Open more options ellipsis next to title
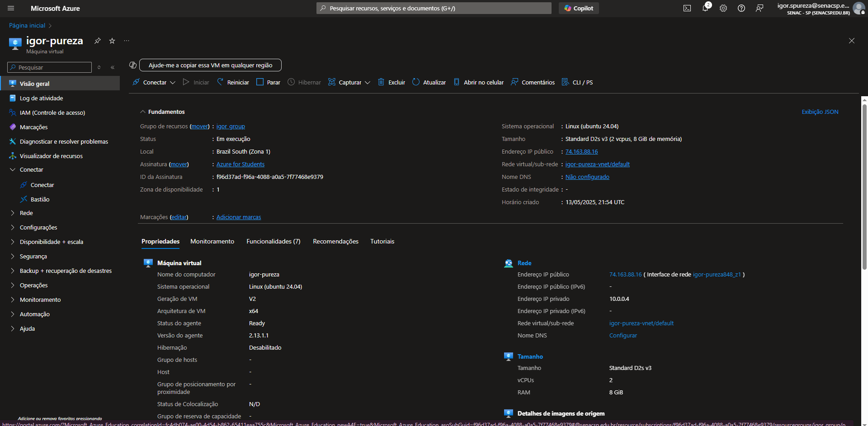Screen dimensions: 868x426 pos(127,41)
